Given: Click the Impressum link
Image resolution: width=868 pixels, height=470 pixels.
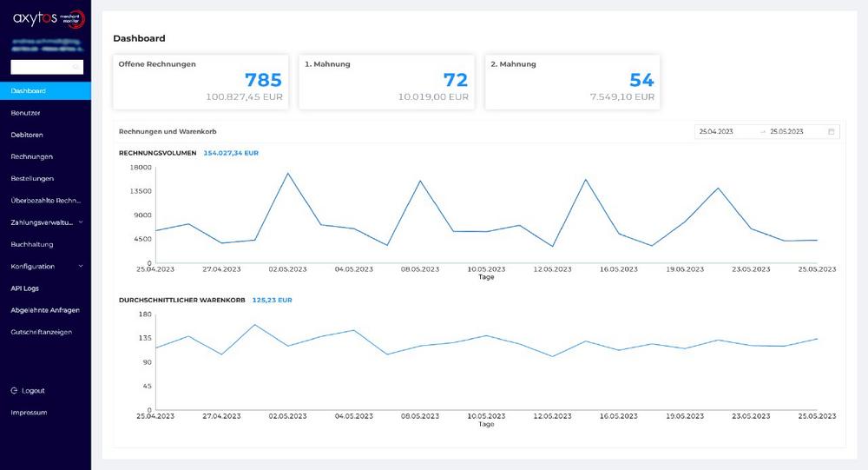Looking at the screenshot, I should (29, 413).
